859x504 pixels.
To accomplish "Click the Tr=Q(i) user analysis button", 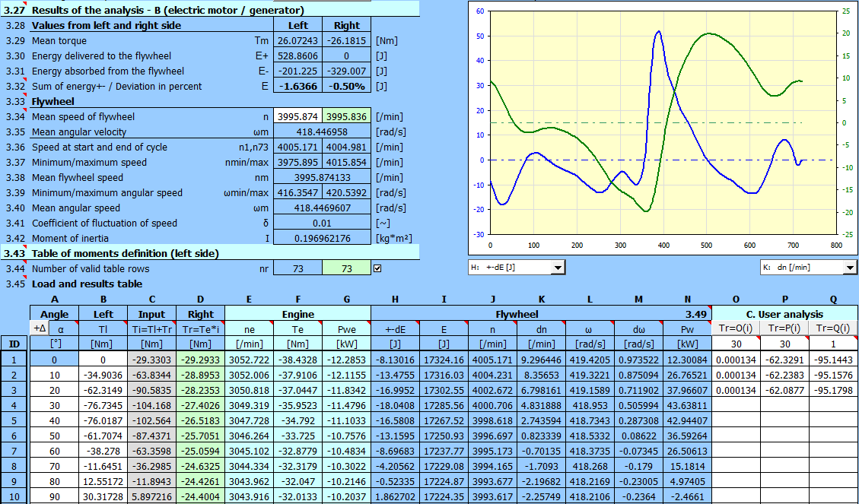I will (x=832, y=328).
